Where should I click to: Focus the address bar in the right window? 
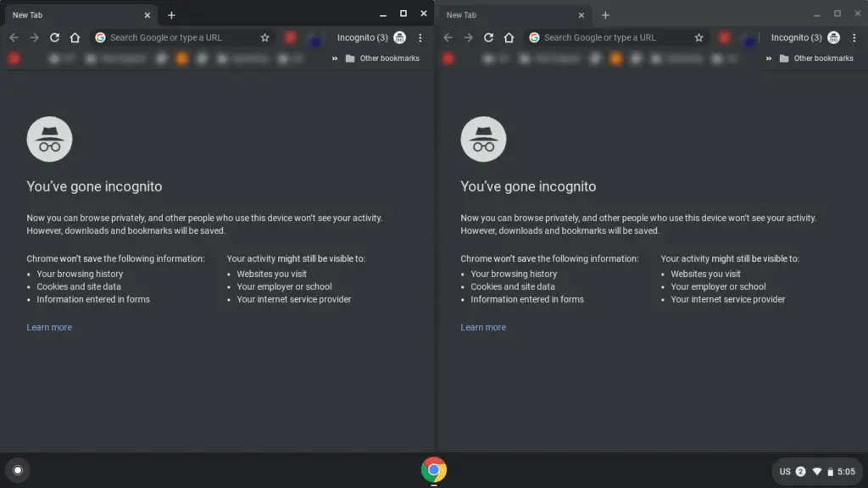coord(614,37)
